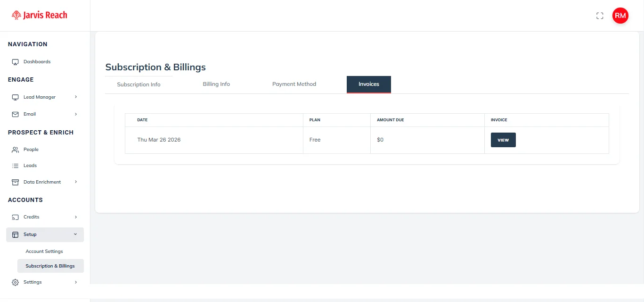
Task: Click the Data Enrichment icon
Action: tap(15, 182)
